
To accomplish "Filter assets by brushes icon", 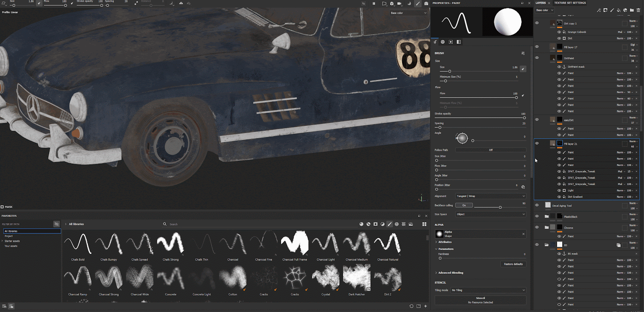I will click(x=390, y=224).
